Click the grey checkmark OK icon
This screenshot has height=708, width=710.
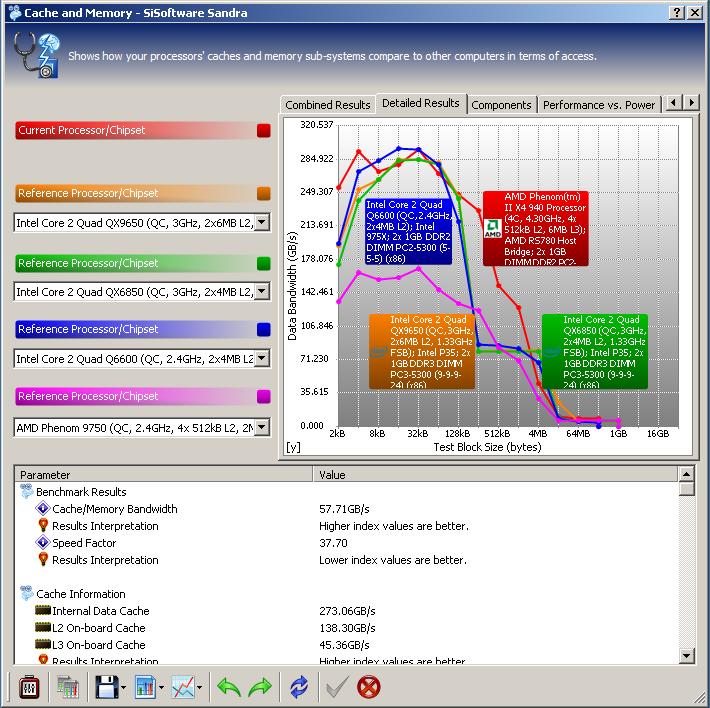click(x=337, y=687)
